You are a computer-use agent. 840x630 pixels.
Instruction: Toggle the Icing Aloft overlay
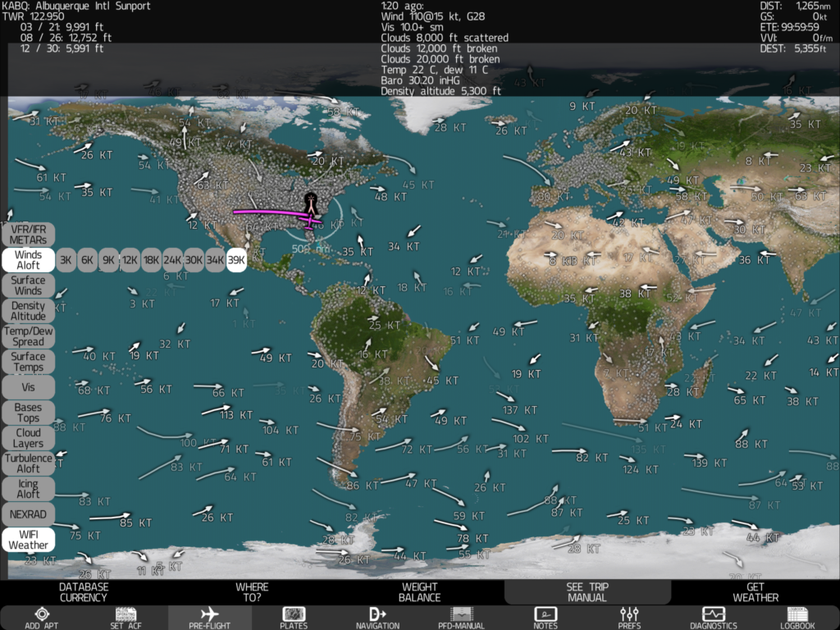click(x=28, y=489)
